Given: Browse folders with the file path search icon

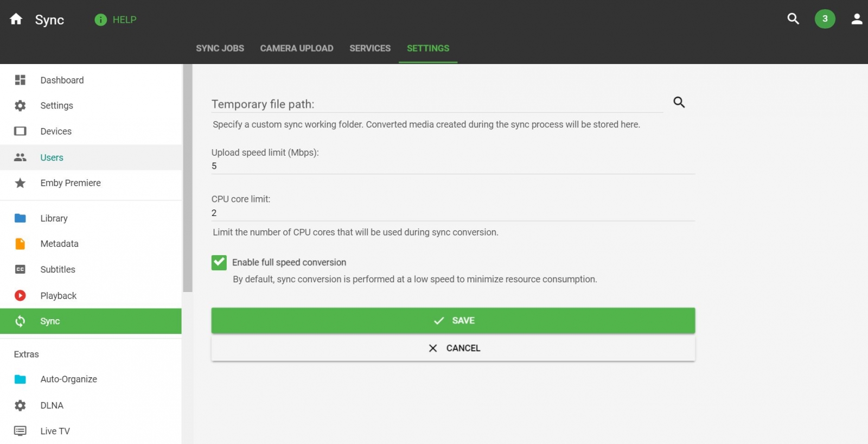Looking at the screenshot, I should pyautogui.click(x=679, y=102).
